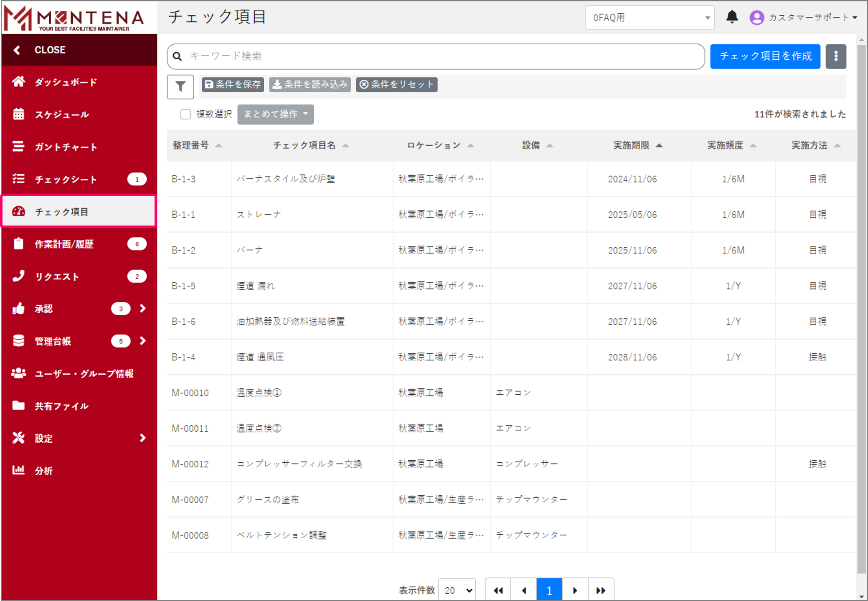868x601 pixels.
Task: Click 条件をリセット to reset filters
Action: pos(396,84)
